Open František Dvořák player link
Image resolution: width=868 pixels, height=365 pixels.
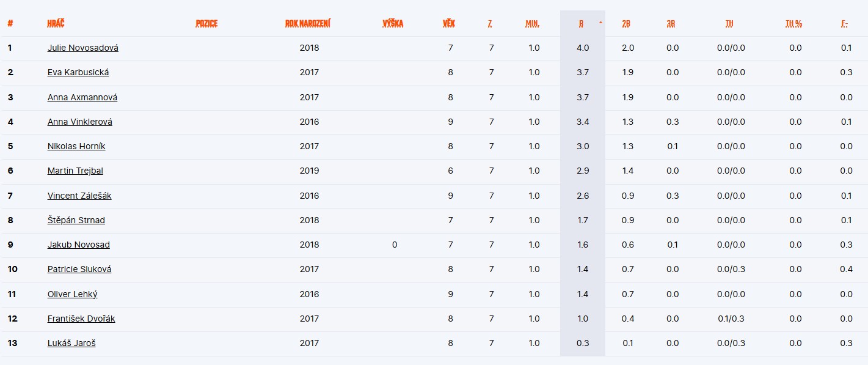pos(81,319)
